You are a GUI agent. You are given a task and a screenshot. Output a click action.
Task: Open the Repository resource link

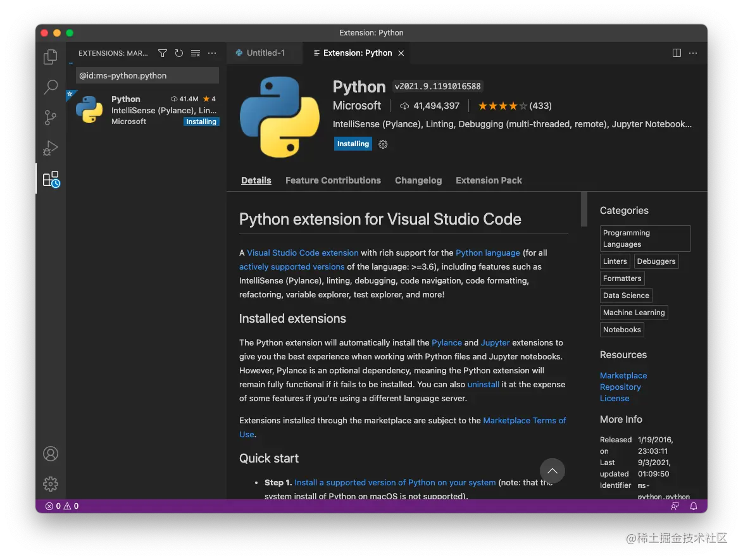pyautogui.click(x=620, y=387)
